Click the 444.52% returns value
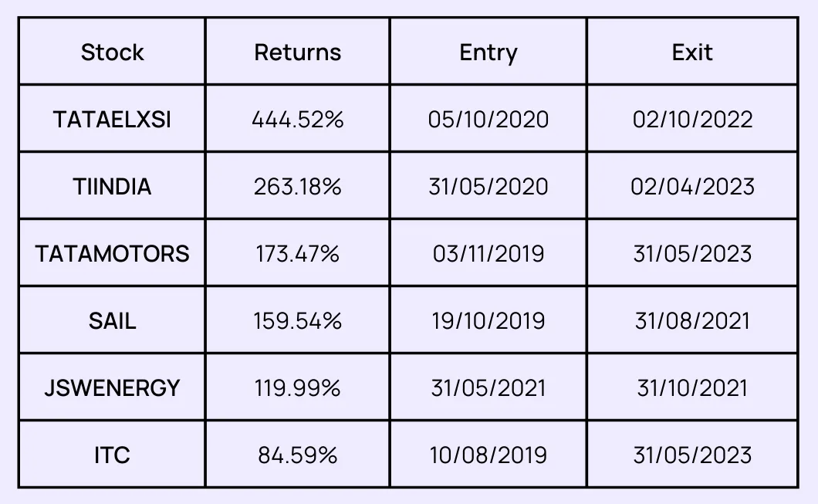This screenshot has width=818, height=504. 297,120
